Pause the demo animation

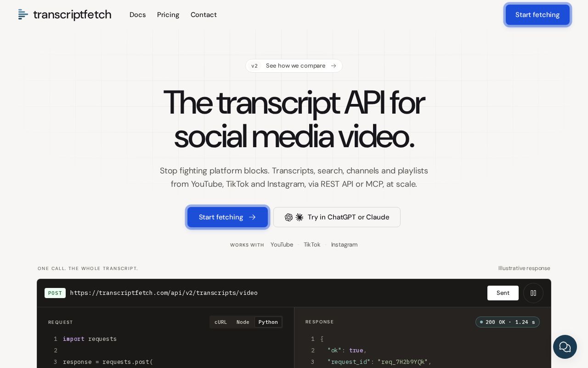533,293
